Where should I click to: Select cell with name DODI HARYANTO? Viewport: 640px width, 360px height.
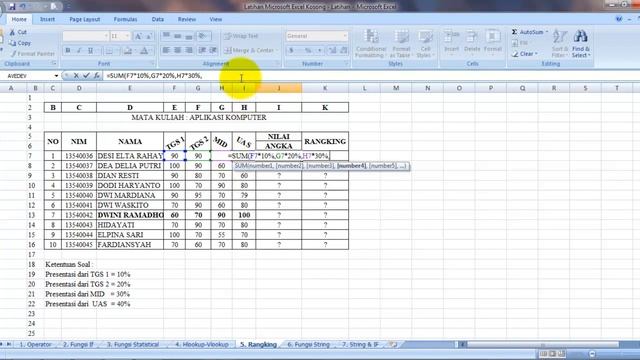[130, 185]
